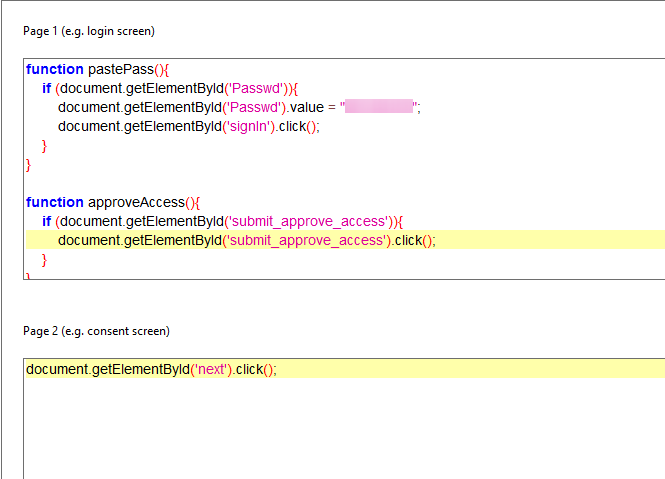Place cursor on approveAccess function name

pos(135,202)
